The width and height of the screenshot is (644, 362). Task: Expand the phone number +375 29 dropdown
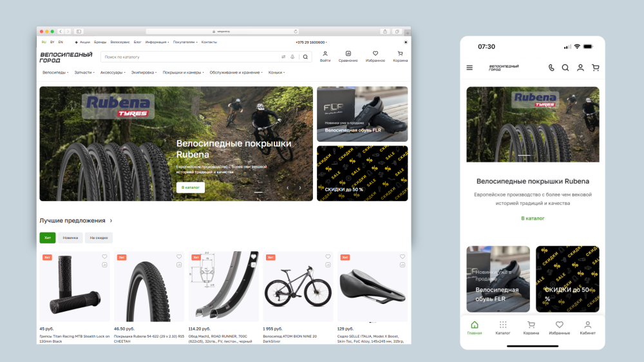[311, 43]
